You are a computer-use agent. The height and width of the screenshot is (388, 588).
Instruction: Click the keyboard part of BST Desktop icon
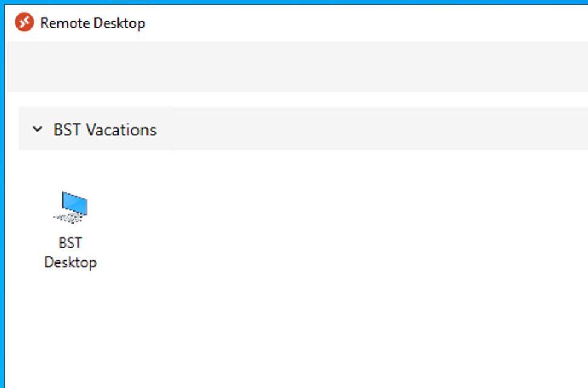click(x=67, y=217)
